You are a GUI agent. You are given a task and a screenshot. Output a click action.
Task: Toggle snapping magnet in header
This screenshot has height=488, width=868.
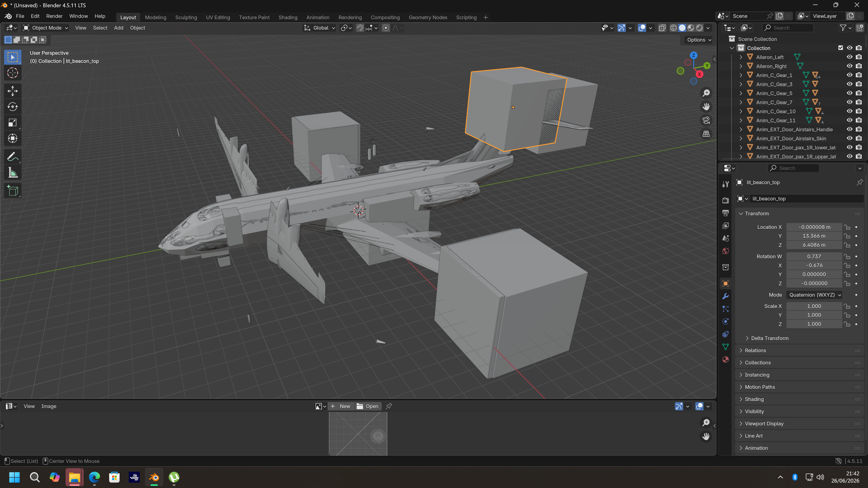(x=360, y=28)
